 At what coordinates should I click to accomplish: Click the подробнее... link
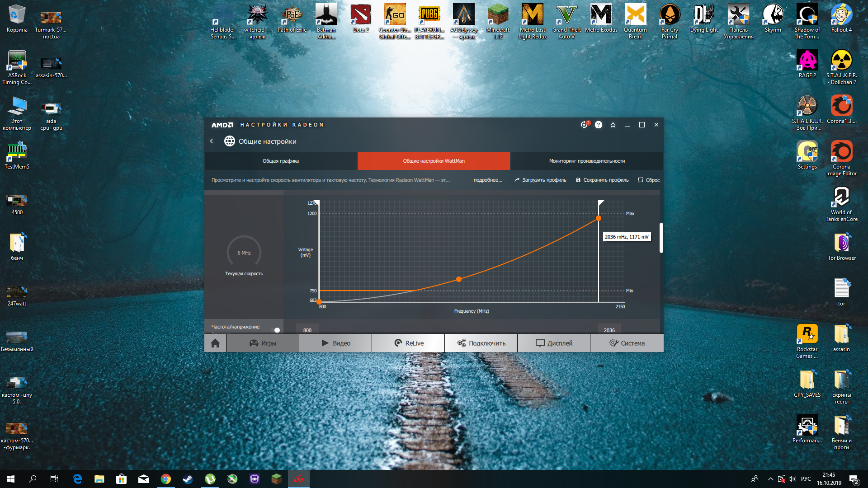pos(488,180)
